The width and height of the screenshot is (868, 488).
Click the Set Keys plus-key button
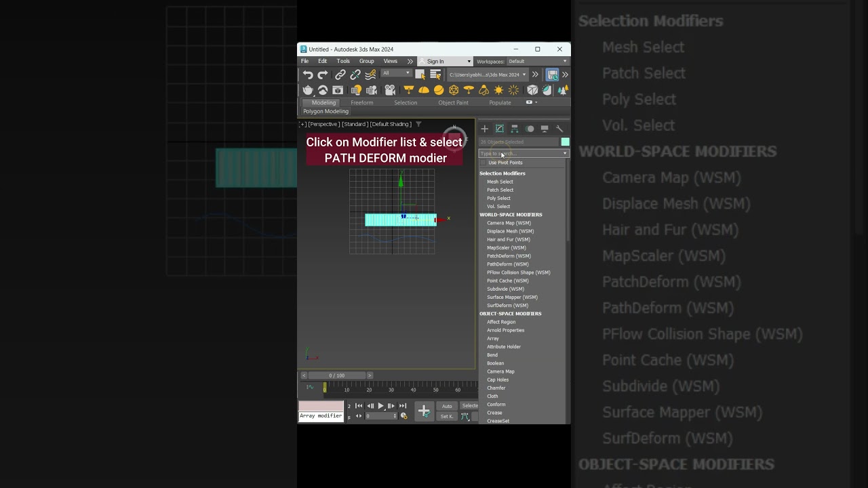point(424,411)
